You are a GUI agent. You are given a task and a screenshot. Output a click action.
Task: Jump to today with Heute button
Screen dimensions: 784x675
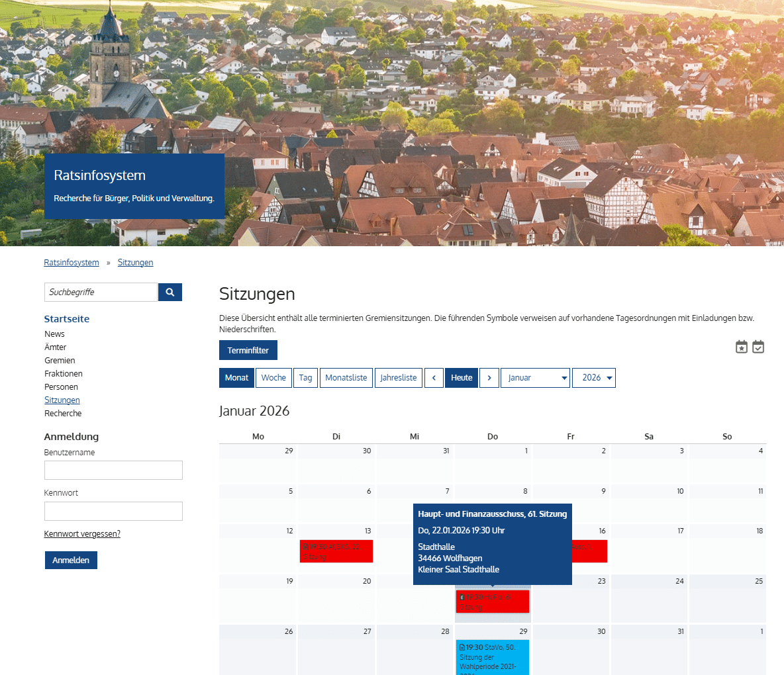(x=462, y=378)
